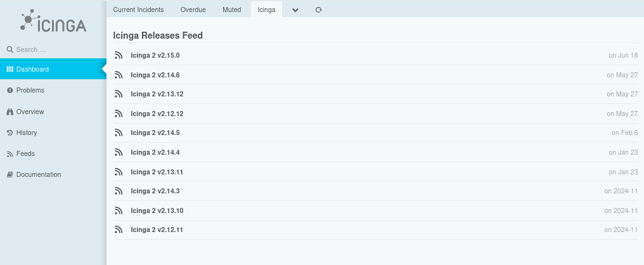644x265 pixels.
Task: Open the Icinga 2 v2.13.10 release
Action: click(x=157, y=210)
